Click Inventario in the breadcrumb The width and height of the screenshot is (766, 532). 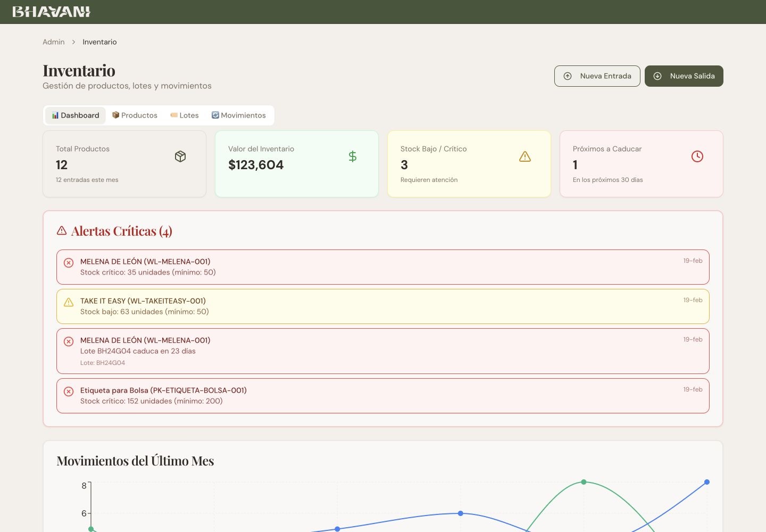click(x=99, y=42)
